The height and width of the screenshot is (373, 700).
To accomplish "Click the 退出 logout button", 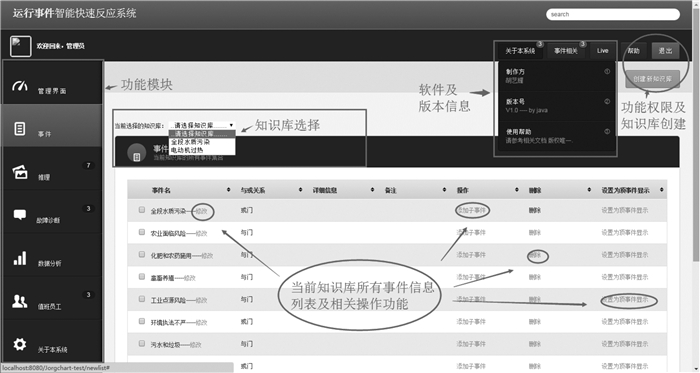I will click(665, 51).
